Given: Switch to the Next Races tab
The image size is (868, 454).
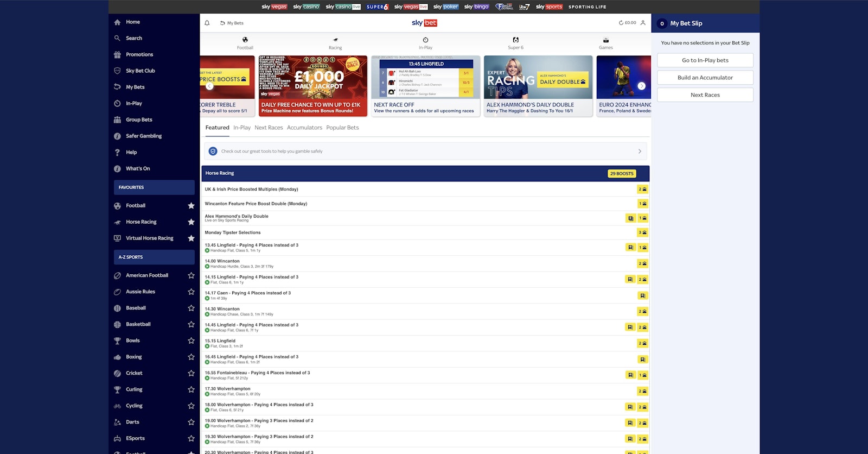Looking at the screenshot, I should 269,128.
